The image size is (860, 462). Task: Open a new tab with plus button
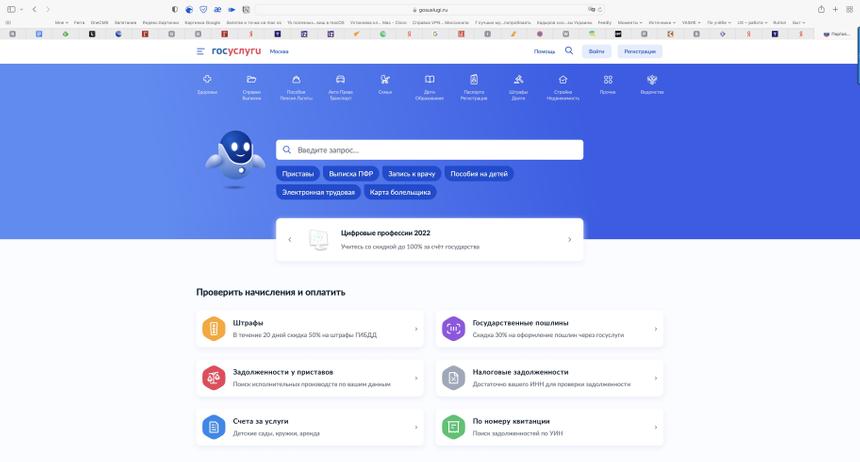(835, 9)
